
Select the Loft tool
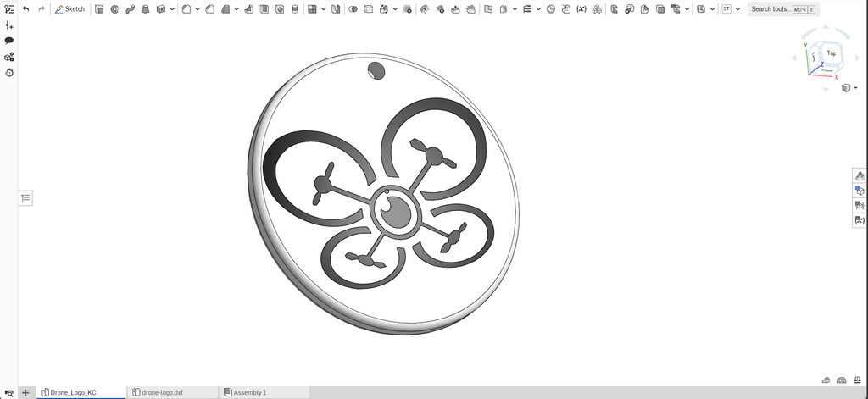[x=146, y=8]
